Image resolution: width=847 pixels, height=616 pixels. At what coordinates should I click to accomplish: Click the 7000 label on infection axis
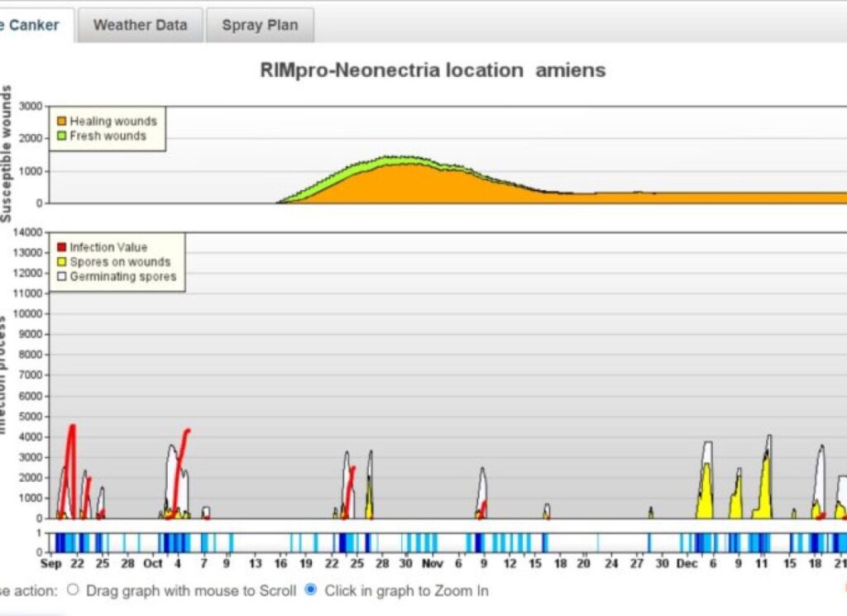(31, 375)
